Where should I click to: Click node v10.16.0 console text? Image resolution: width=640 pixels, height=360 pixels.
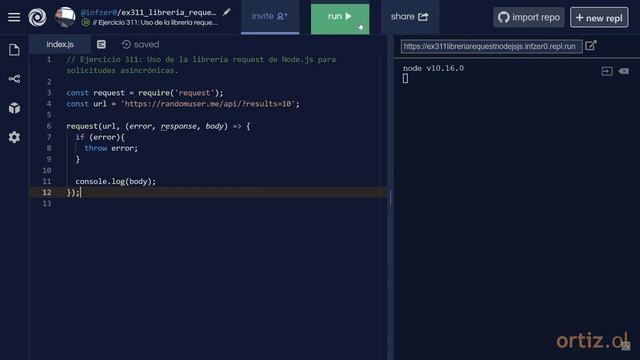(x=433, y=68)
